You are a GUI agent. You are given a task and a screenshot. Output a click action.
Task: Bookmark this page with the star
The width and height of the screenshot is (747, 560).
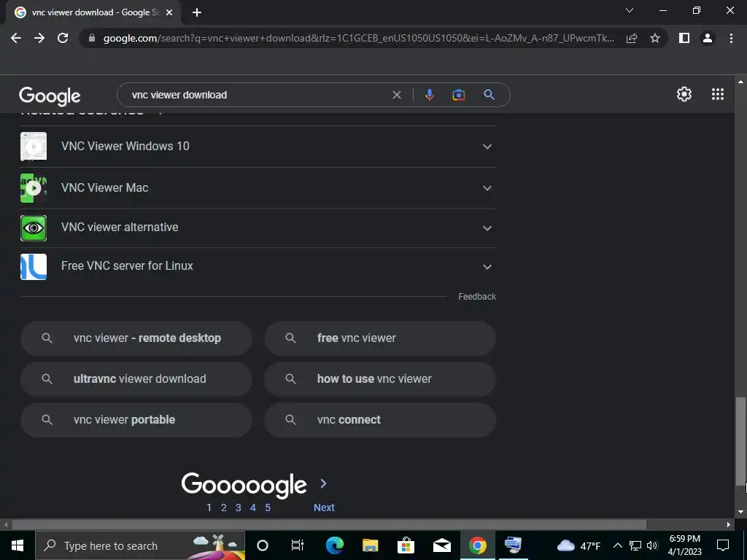tap(655, 38)
